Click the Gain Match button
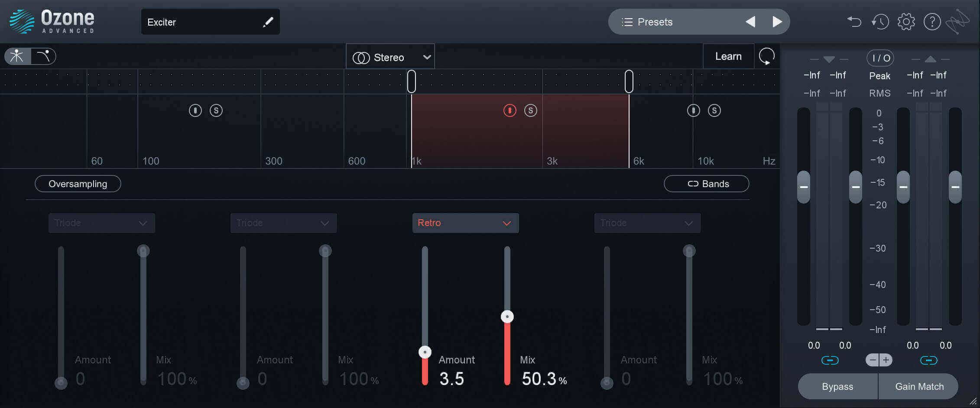This screenshot has height=408, width=980. 919,386
